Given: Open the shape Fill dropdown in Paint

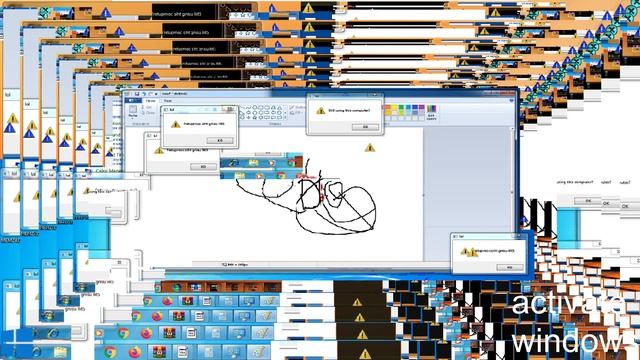Looking at the screenshot, I should [296, 113].
